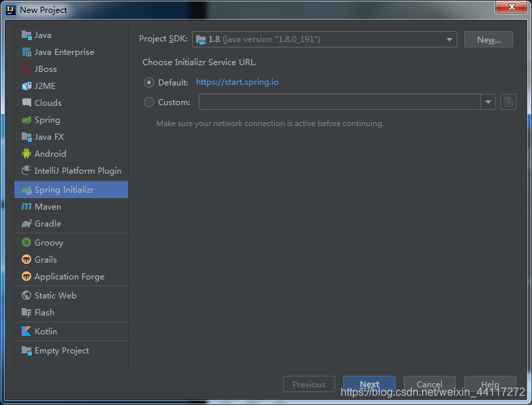Click the Previous button
Viewport: 532px width, 405px height.
(x=309, y=384)
